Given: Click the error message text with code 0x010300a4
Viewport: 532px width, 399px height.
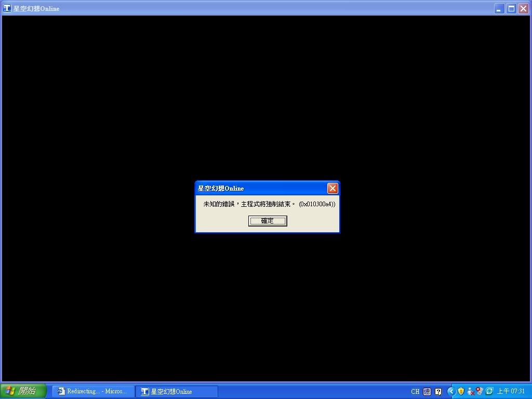Looking at the screenshot, I should click(x=269, y=204).
